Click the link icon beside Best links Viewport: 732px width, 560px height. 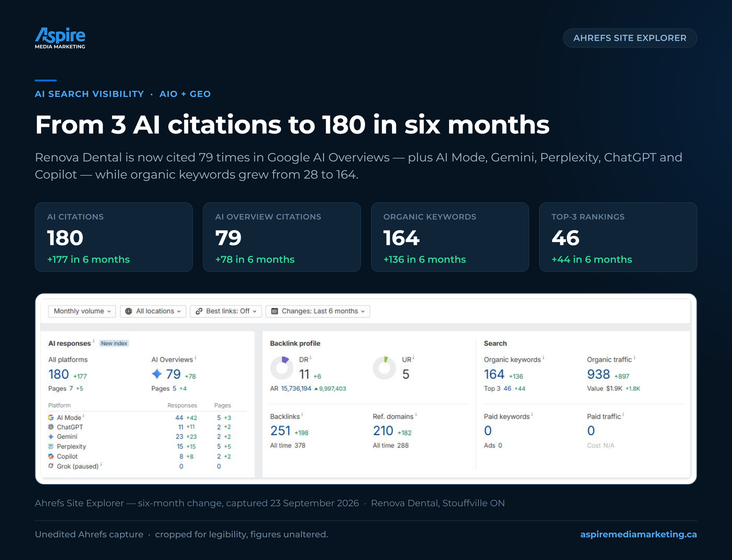[199, 311]
